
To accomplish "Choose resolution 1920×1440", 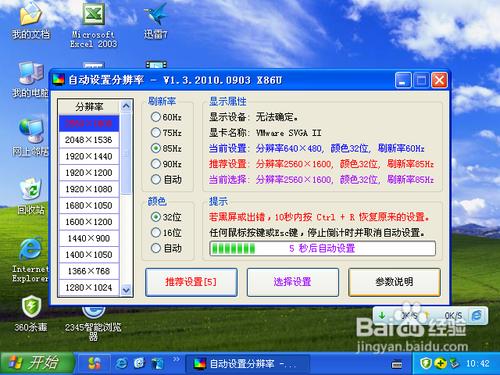I will [89, 156].
